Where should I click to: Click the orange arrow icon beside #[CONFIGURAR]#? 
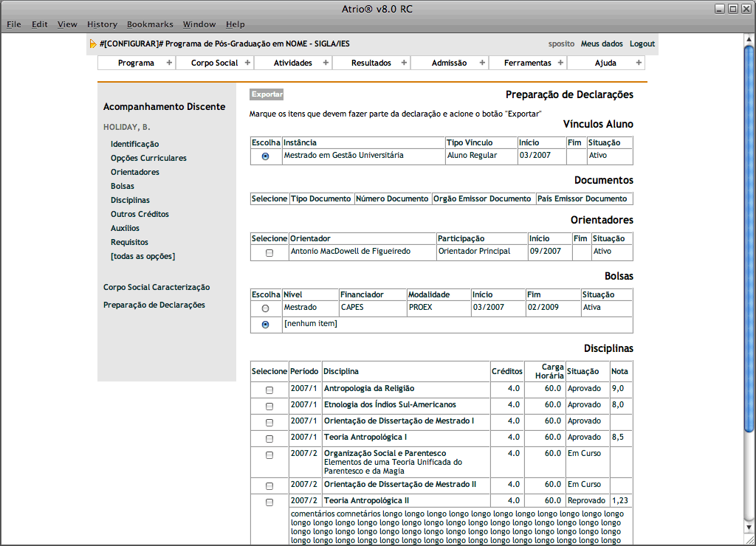point(92,44)
